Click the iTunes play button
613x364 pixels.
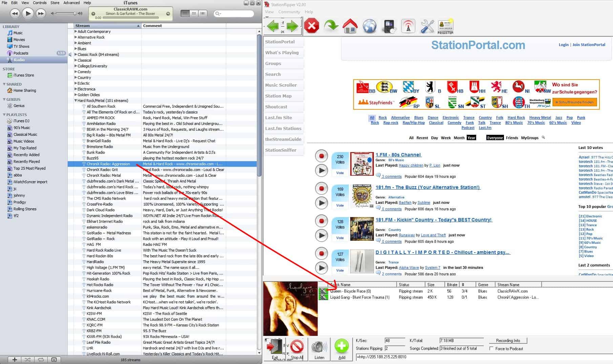28,14
